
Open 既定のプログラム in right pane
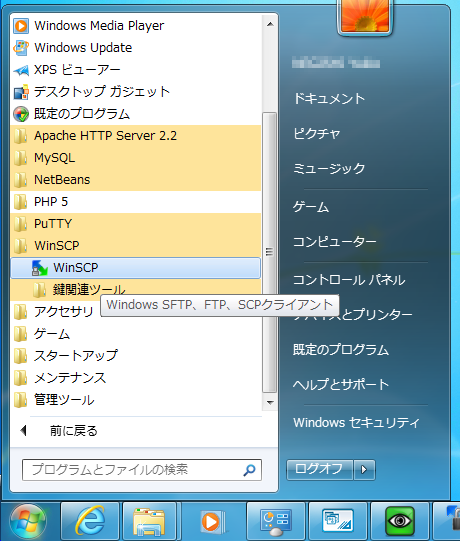point(341,350)
